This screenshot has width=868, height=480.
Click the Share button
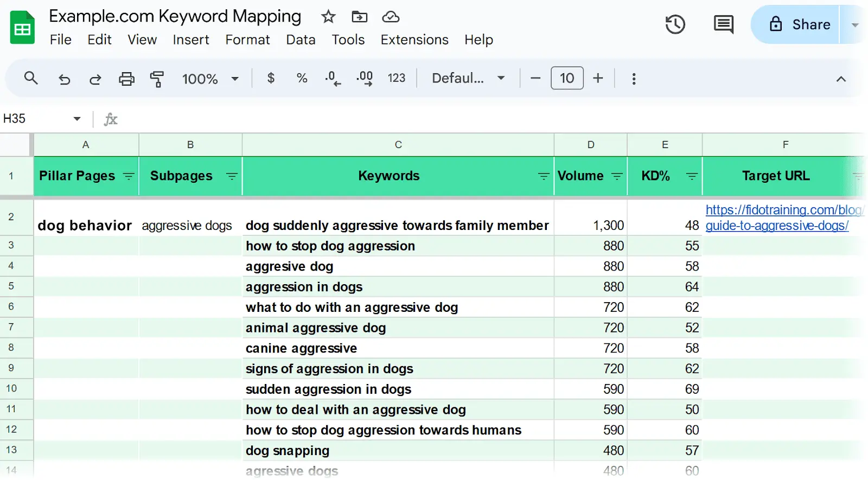800,24
